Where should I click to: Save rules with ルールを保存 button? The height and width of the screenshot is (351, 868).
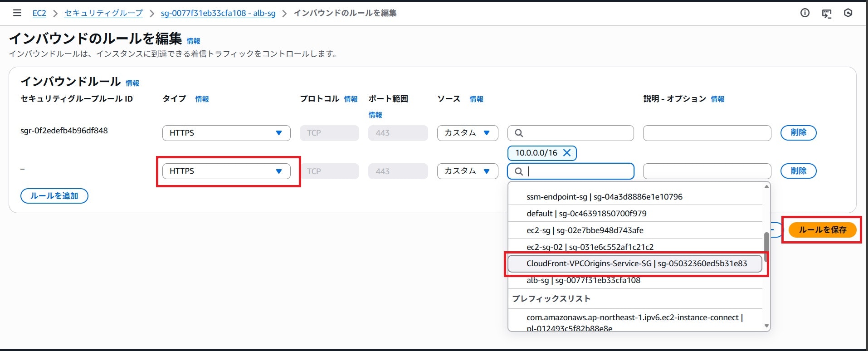pos(823,230)
